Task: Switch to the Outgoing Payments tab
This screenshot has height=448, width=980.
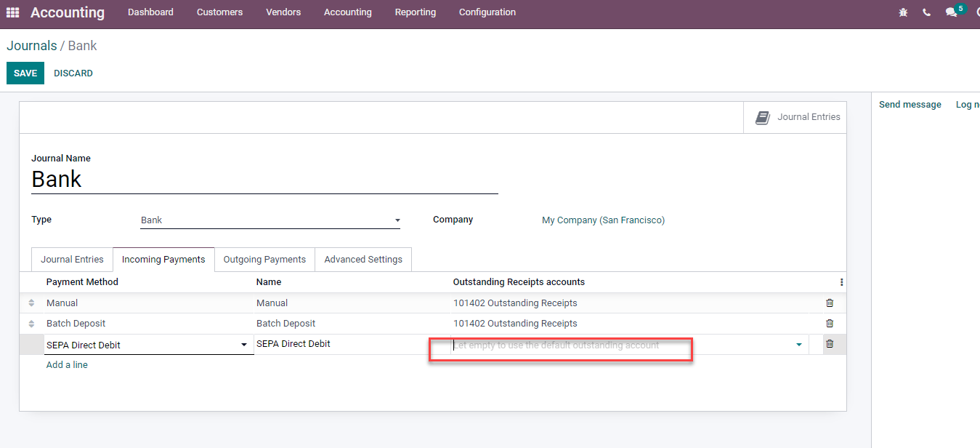Action: tap(264, 259)
